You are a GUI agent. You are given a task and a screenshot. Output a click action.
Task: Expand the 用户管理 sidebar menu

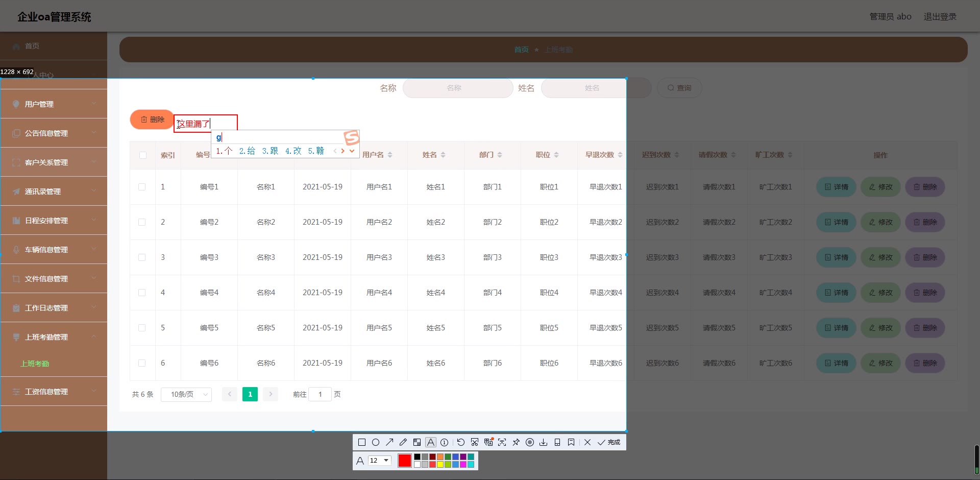pyautogui.click(x=54, y=104)
